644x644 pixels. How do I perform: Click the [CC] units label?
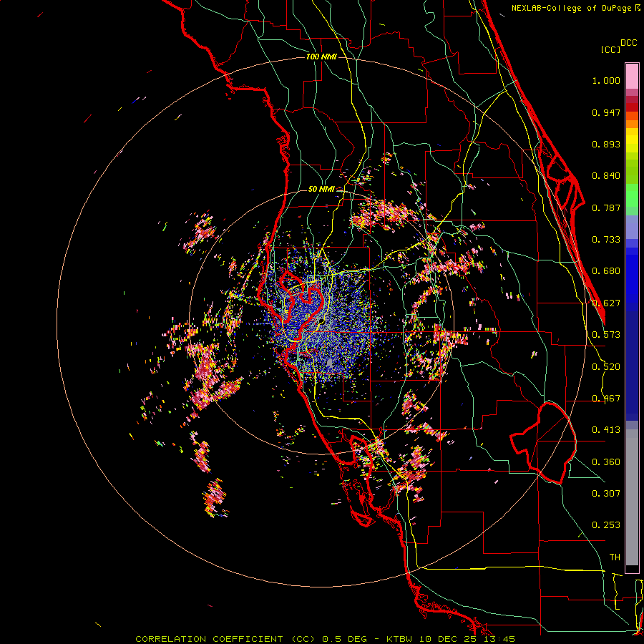pyautogui.click(x=611, y=49)
